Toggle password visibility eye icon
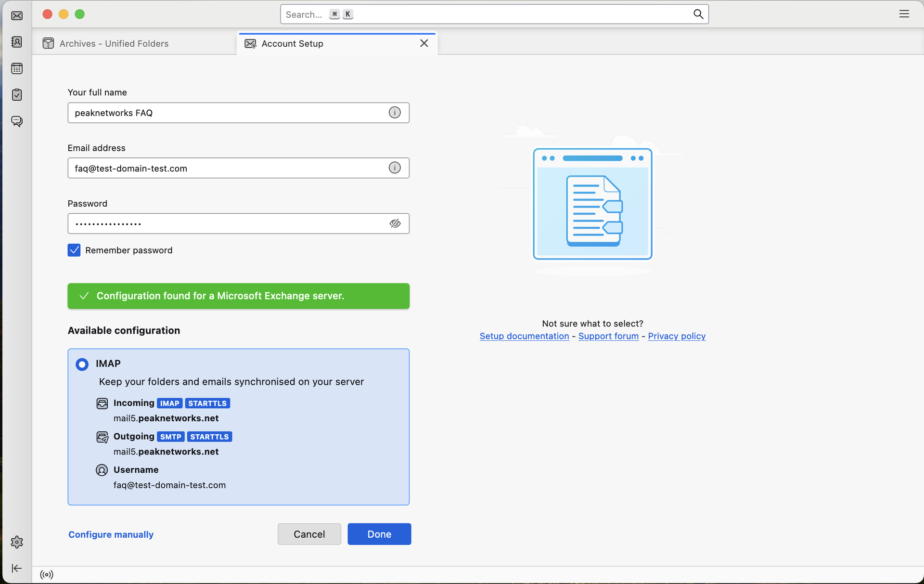 (x=395, y=223)
